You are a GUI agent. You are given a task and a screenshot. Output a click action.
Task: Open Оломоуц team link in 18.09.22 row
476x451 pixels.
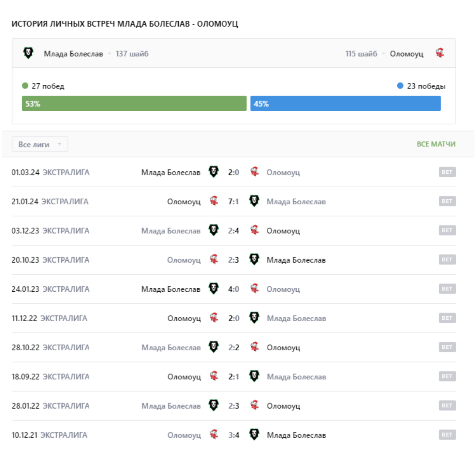(x=184, y=377)
